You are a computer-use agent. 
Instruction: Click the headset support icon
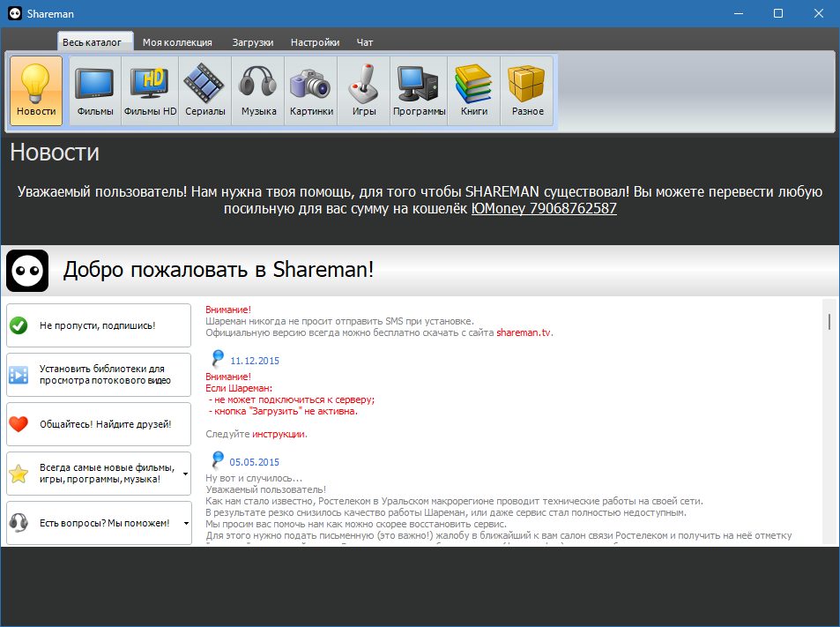point(19,522)
